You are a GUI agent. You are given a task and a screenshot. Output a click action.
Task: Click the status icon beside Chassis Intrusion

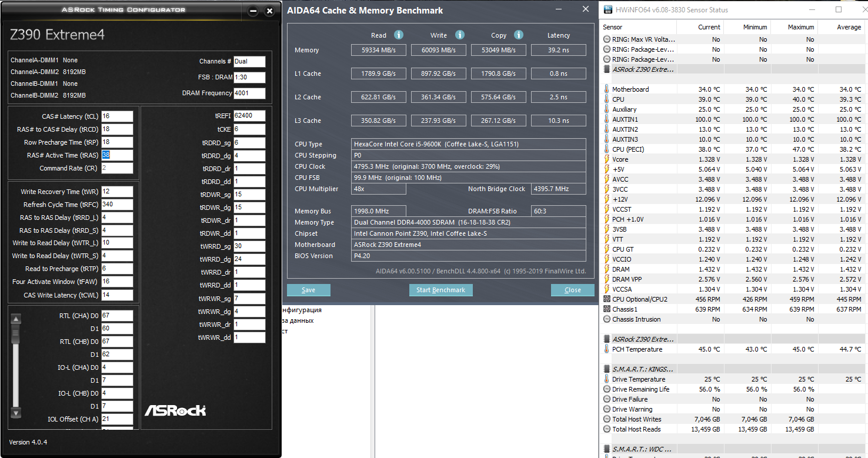pos(607,319)
